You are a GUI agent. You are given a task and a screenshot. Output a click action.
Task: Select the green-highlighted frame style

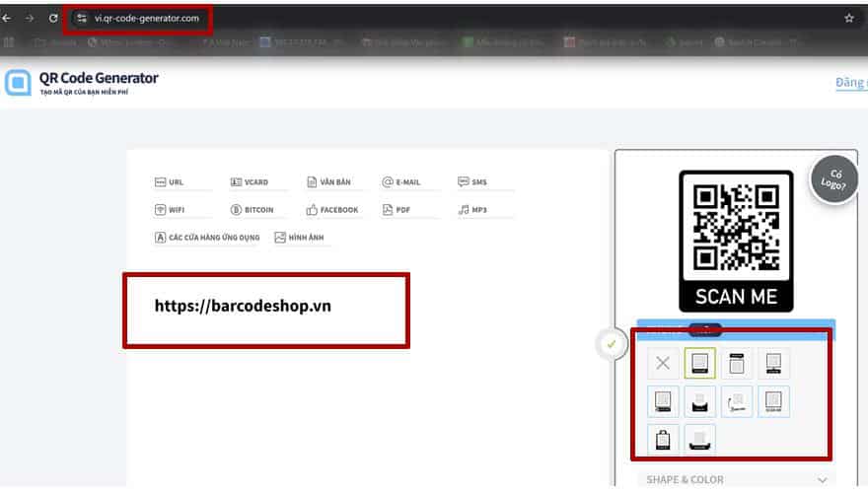(x=699, y=364)
